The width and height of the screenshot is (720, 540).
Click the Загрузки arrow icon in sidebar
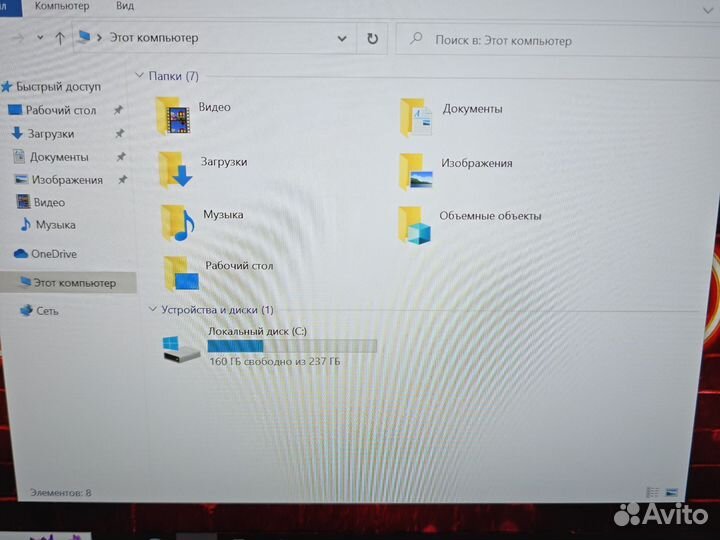pos(17,133)
